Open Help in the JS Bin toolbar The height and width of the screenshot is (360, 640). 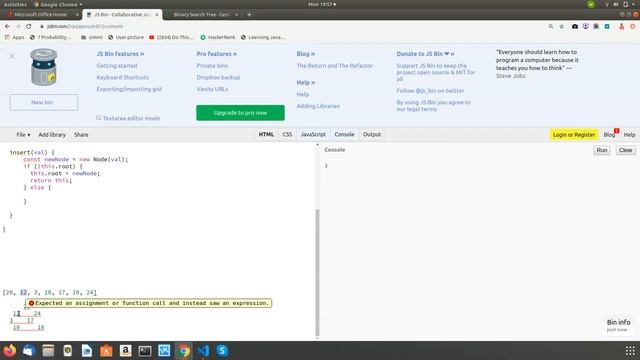tap(629, 134)
